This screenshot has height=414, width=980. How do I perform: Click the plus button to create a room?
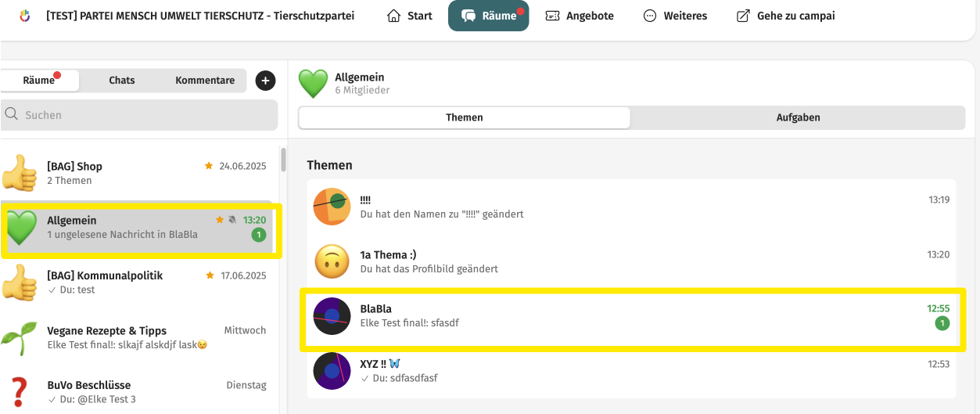265,80
